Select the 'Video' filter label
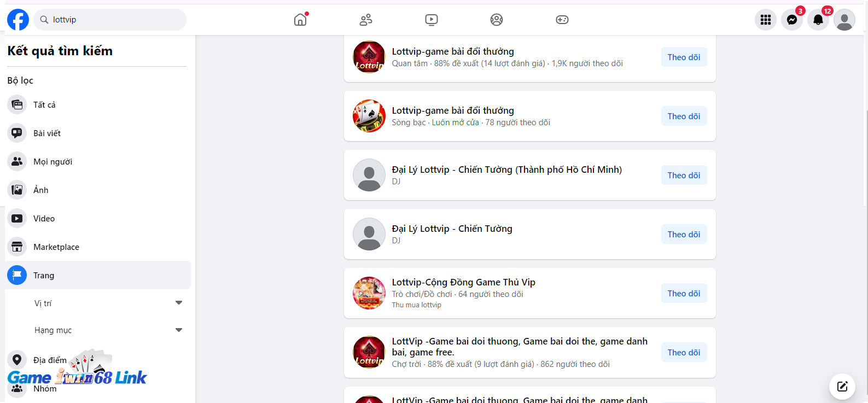This screenshot has width=868, height=403. [x=44, y=218]
